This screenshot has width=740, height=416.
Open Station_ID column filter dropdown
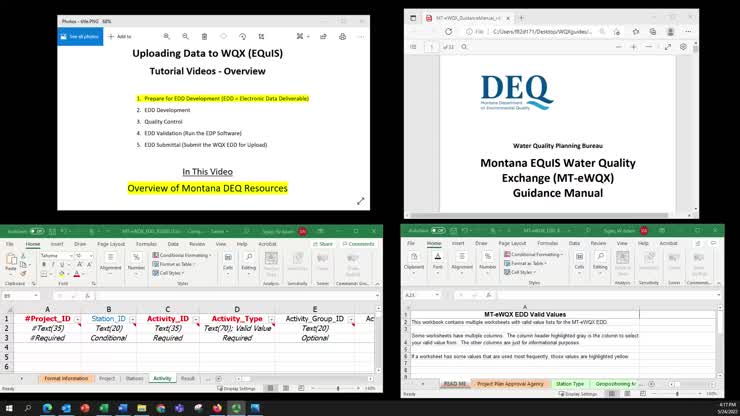point(132,319)
